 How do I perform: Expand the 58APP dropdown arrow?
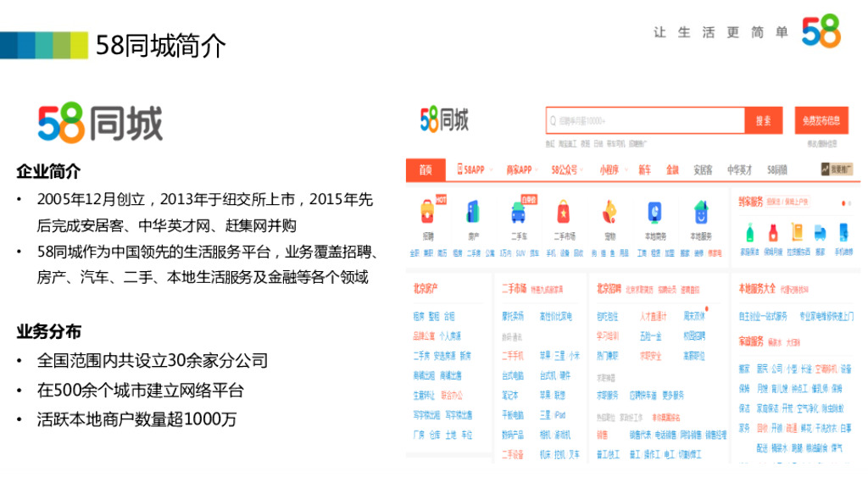[x=491, y=169]
